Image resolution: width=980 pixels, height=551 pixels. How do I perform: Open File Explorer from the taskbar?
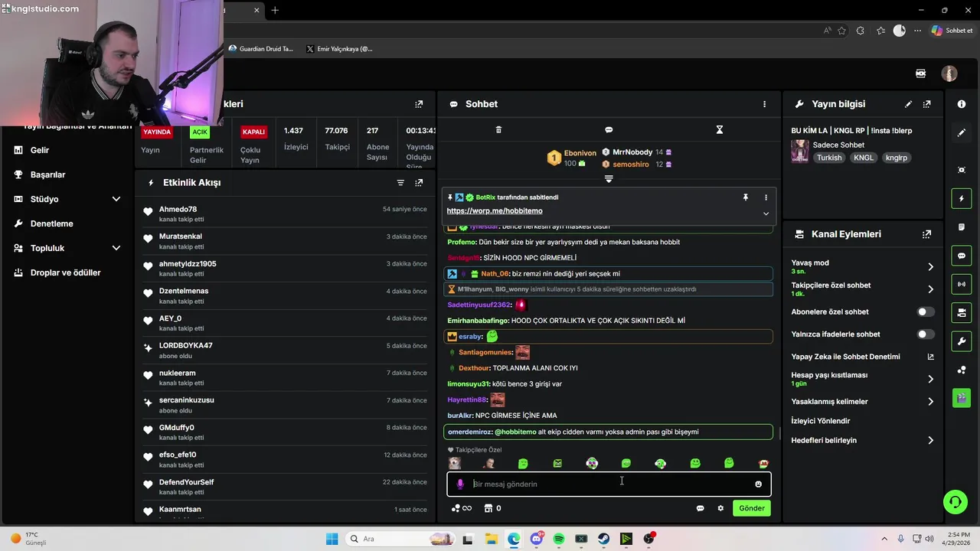coord(491,539)
